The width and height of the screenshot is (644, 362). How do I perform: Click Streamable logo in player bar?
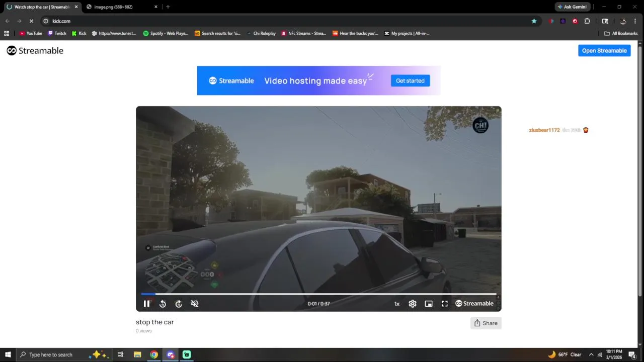pyautogui.click(x=474, y=304)
